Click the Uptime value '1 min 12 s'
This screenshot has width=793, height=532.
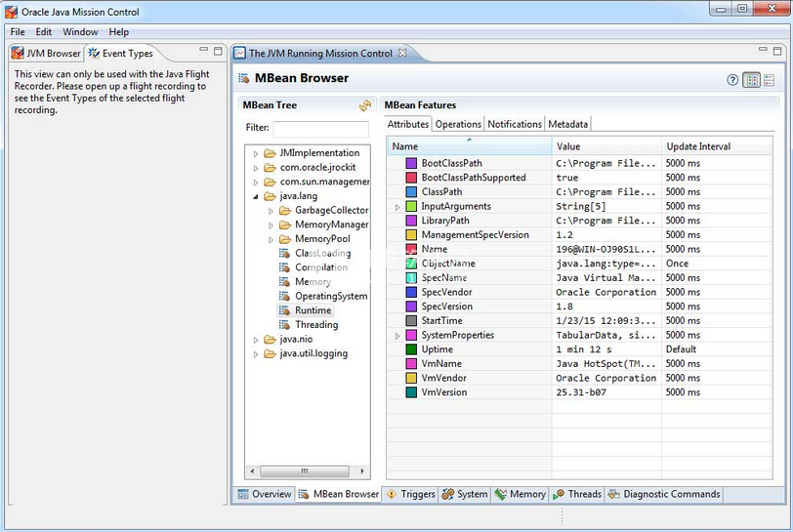584,349
